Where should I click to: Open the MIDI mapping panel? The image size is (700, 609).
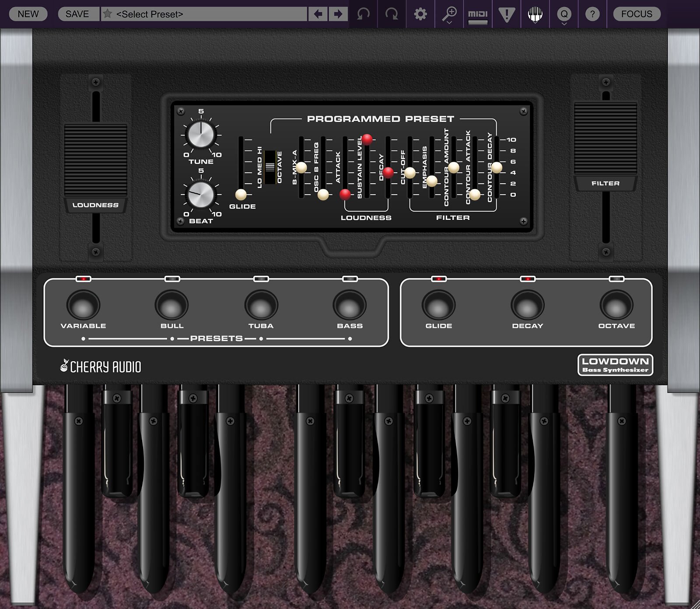tap(478, 15)
